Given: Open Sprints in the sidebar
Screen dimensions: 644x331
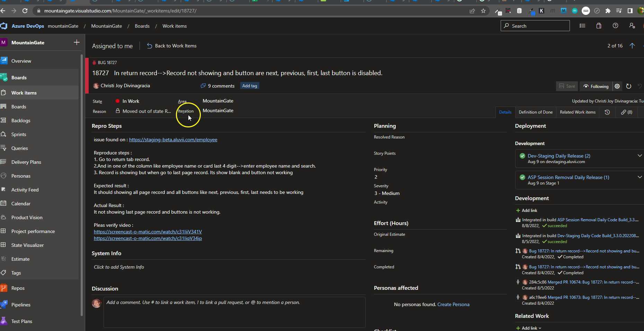Looking at the screenshot, I should (x=19, y=134).
